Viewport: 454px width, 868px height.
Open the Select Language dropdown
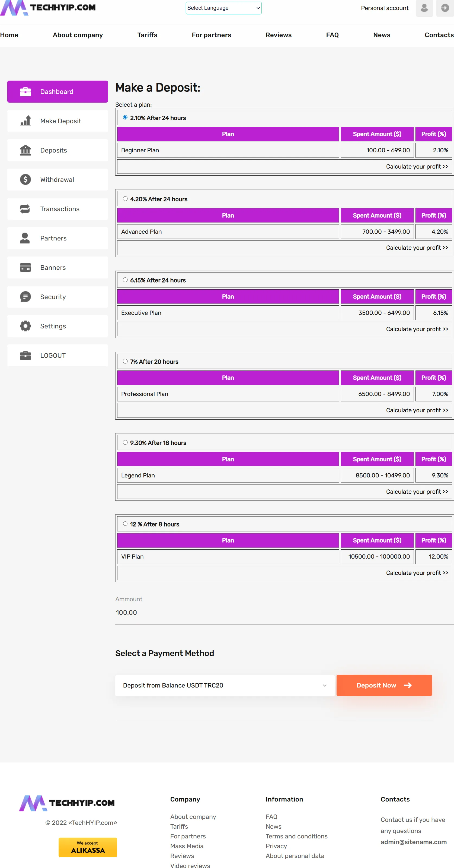click(224, 8)
